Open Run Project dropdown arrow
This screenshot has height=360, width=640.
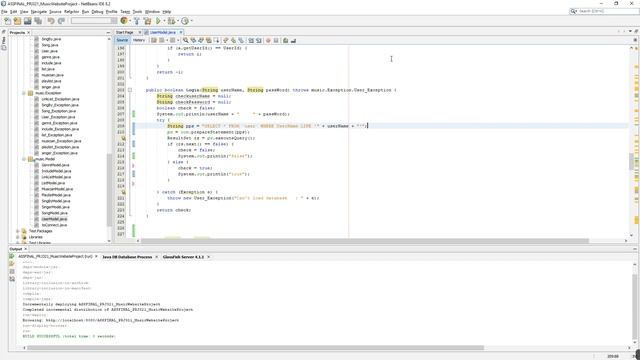(164, 21)
